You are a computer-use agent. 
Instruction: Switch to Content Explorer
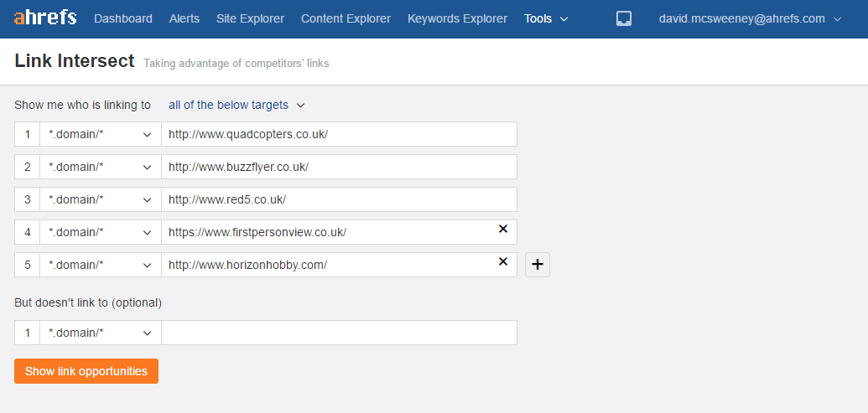(346, 18)
